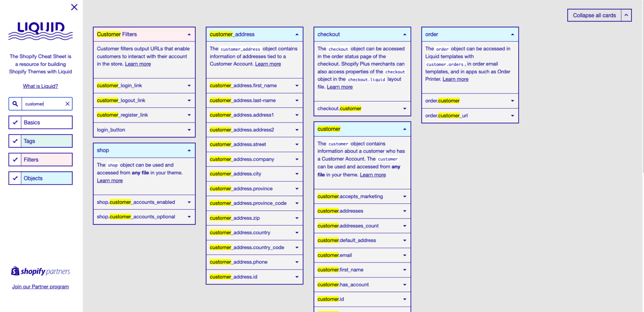Open the What is Liquid? link

(41, 86)
